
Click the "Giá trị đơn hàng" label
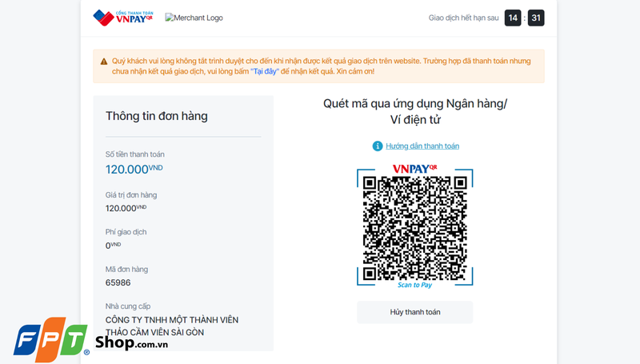(131, 195)
